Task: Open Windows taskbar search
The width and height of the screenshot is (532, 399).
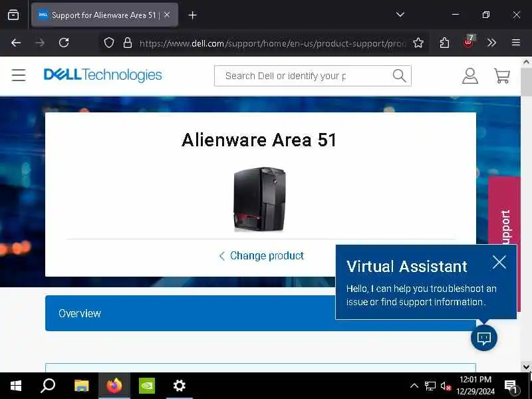Action: [48, 386]
